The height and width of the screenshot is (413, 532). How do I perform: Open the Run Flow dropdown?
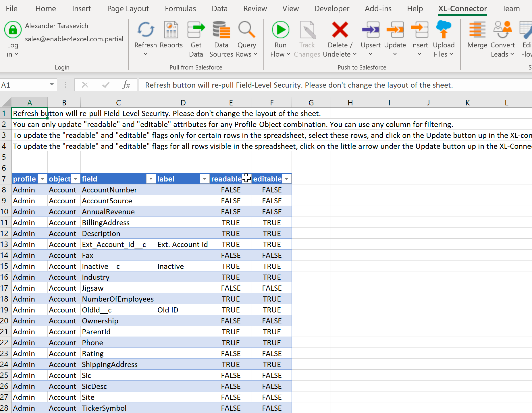[x=288, y=54]
